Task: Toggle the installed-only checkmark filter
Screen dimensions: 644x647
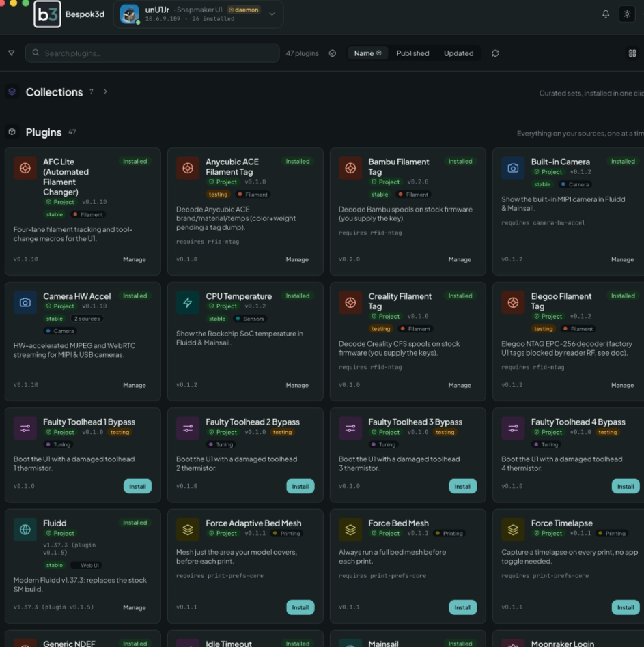Action: pyautogui.click(x=333, y=53)
